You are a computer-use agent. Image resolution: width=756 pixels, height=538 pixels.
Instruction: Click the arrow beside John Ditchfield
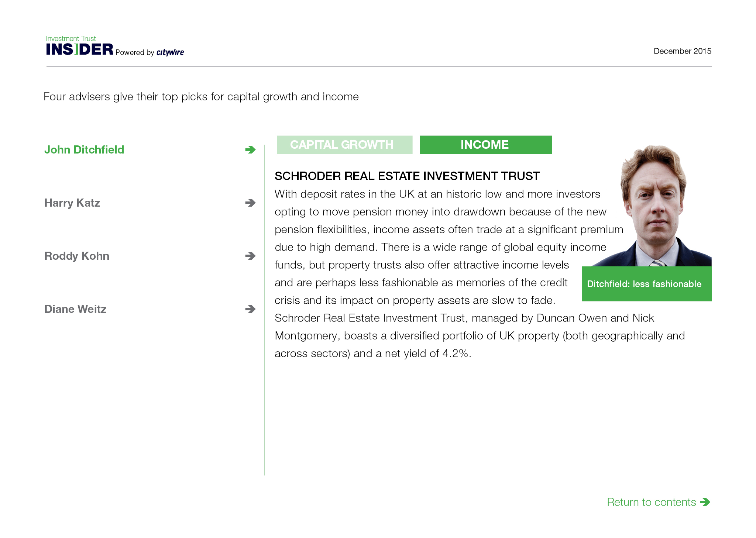click(x=250, y=149)
